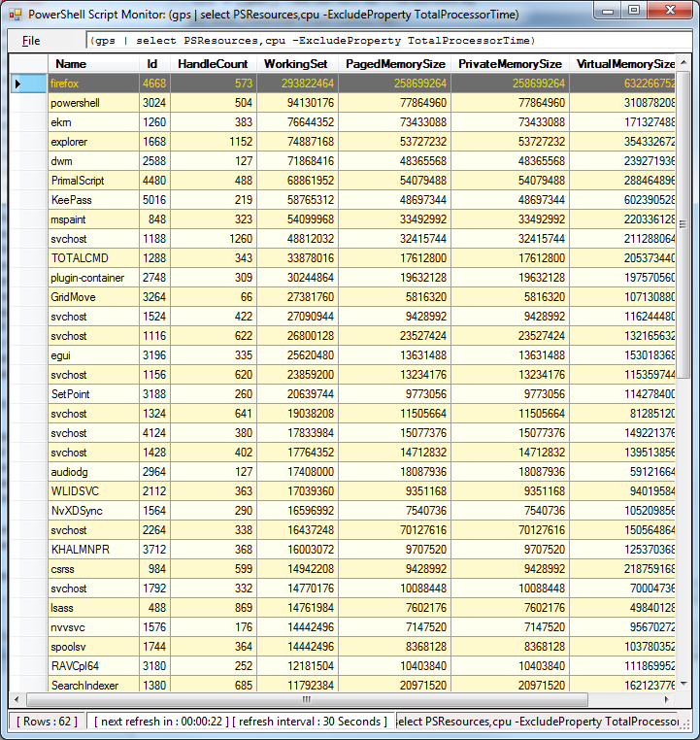Select the PrimalScript process name cell
The height and width of the screenshot is (740, 700).
coord(93,181)
